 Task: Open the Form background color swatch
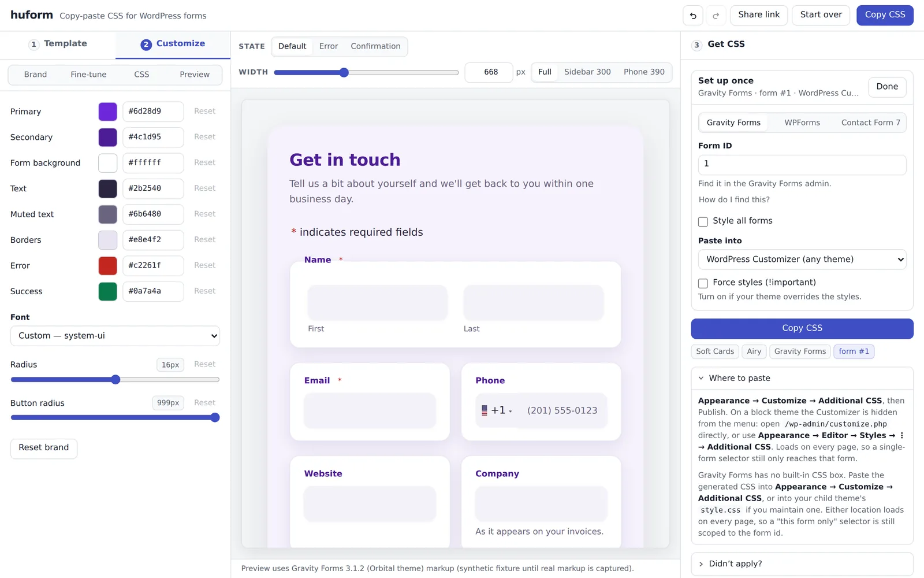pyautogui.click(x=108, y=163)
